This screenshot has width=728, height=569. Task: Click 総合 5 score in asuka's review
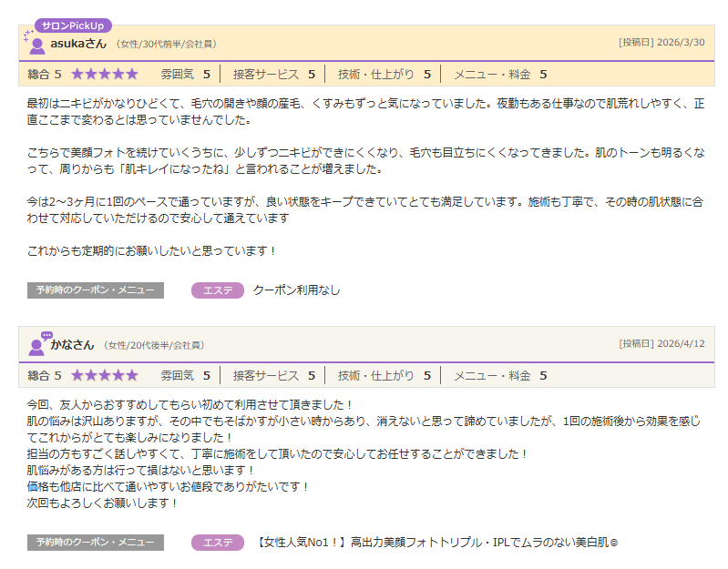point(45,74)
